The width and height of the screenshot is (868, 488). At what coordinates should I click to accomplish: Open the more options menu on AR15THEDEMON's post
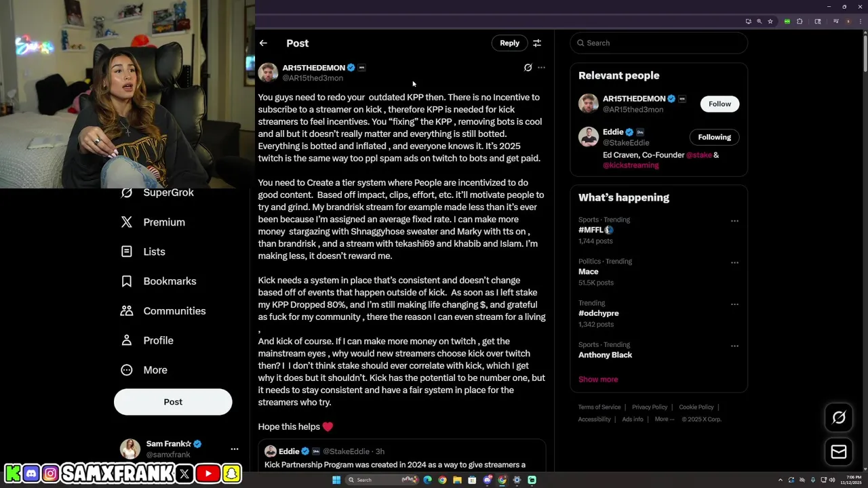(541, 67)
